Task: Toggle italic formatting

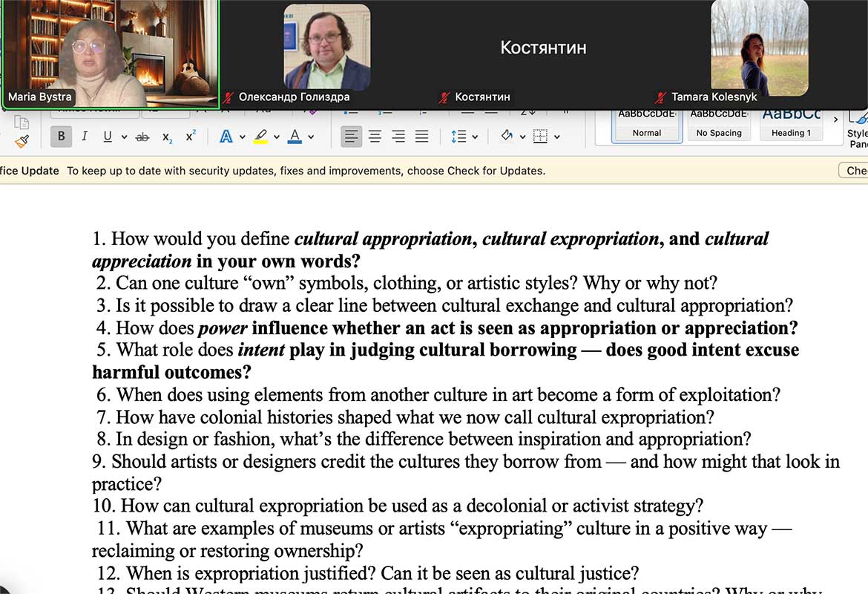Action: pyautogui.click(x=85, y=137)
